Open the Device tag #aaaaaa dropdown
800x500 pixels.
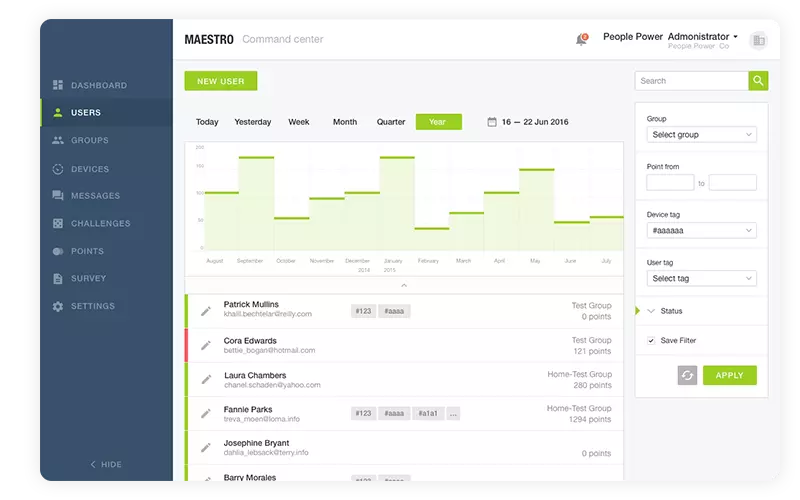point(702,231)
